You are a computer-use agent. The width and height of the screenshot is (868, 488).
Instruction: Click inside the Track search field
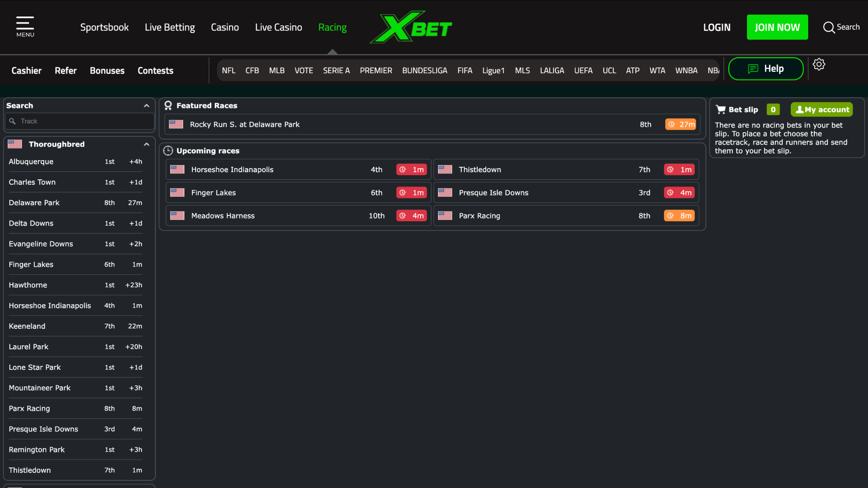[x=79, y=121]
